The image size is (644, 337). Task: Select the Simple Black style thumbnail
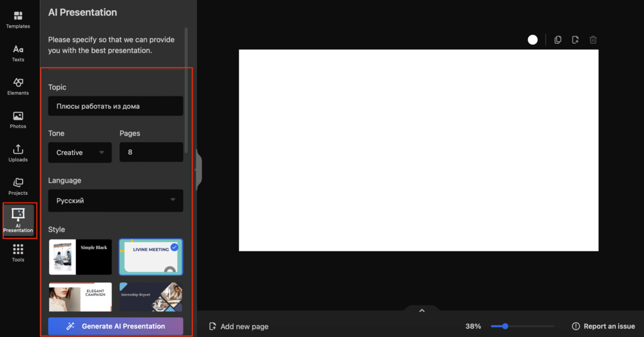[x=80, y=257]
